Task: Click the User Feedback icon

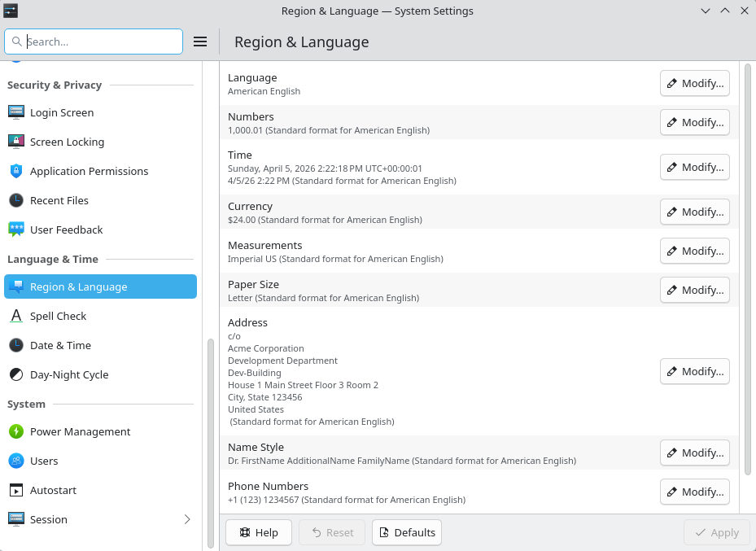Action: pyautogui.click(x=16, y=230)
